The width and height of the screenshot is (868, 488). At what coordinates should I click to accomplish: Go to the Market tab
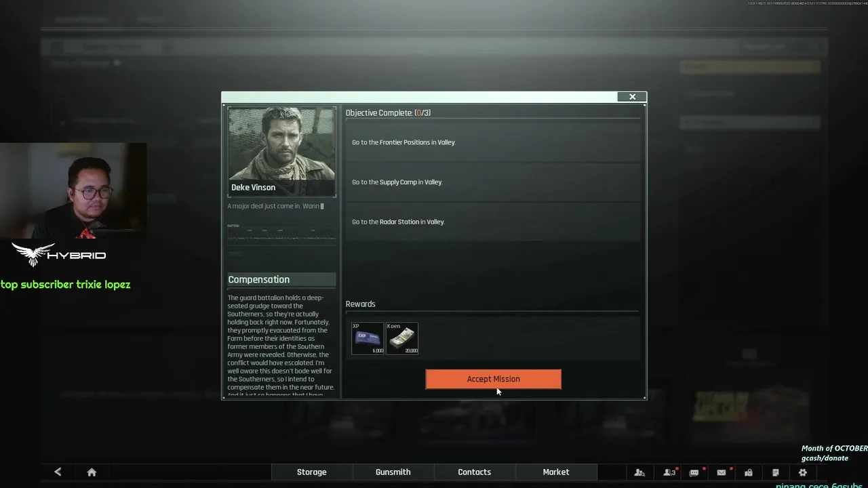pos(556,472)
